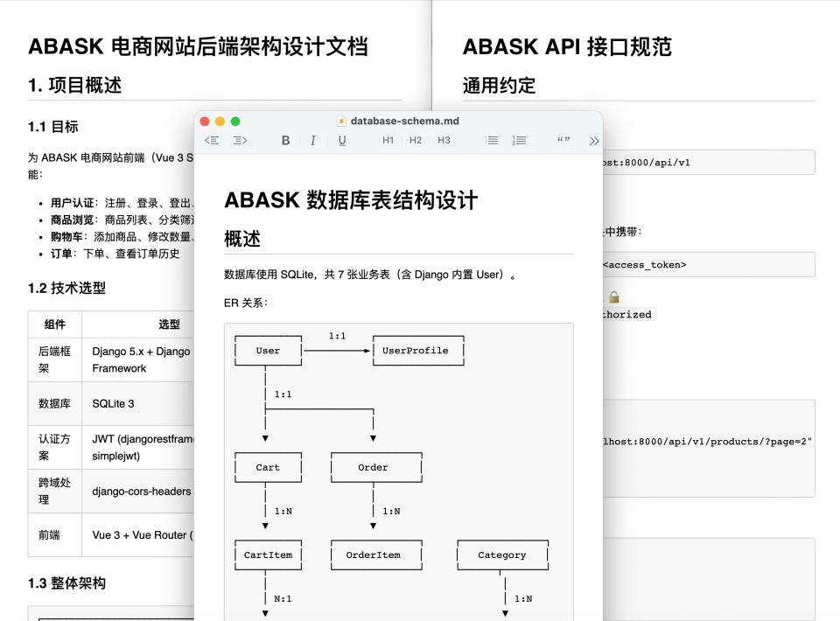
Task: Click the products/?page=2 URL text
Action: click(707, 442)
